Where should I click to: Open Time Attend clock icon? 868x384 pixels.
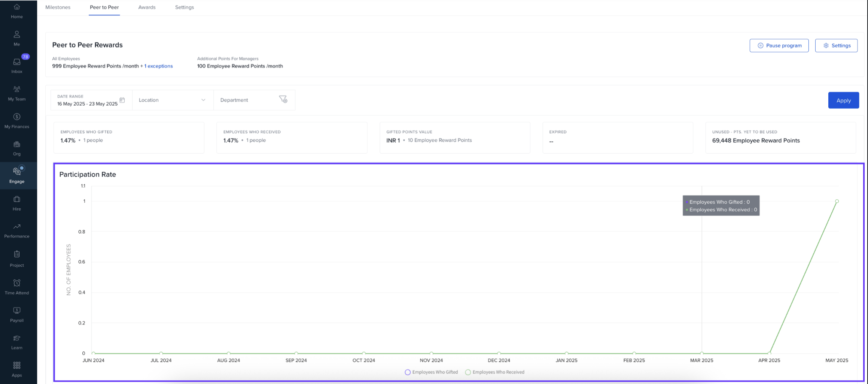point(17,283)
